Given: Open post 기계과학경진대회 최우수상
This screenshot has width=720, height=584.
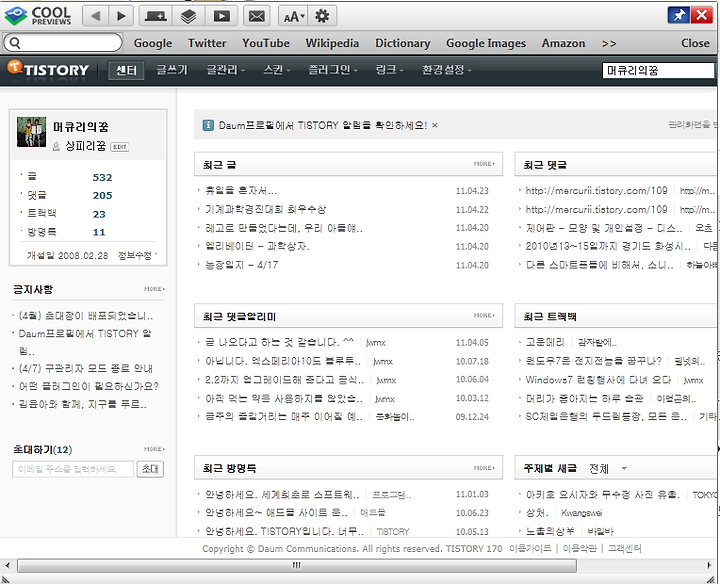Looking at the screenshot, I should pyautogui.click(x=266, y=209).
